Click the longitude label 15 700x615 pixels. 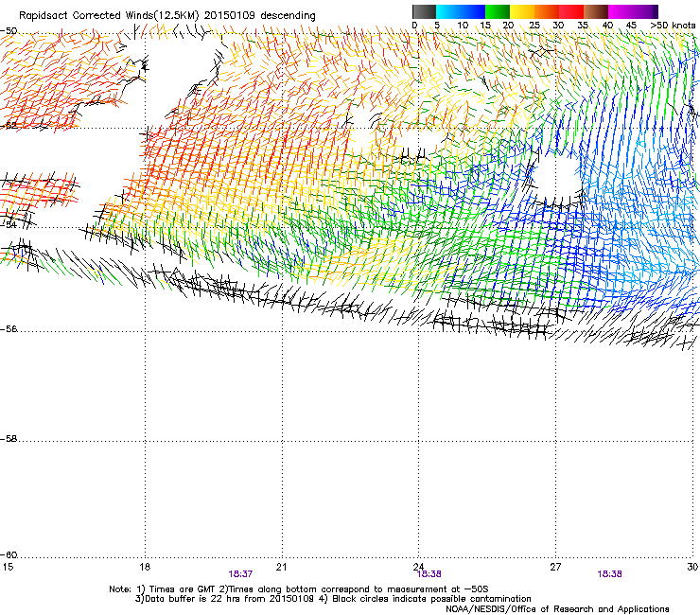pyautogui.click(x=8, y=567)
